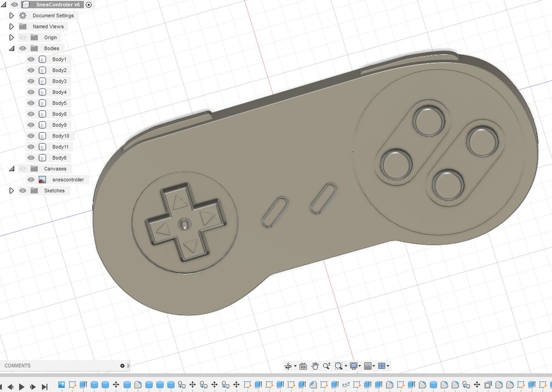Open the Orbit tool dropdown arrow

pos(295,366)
